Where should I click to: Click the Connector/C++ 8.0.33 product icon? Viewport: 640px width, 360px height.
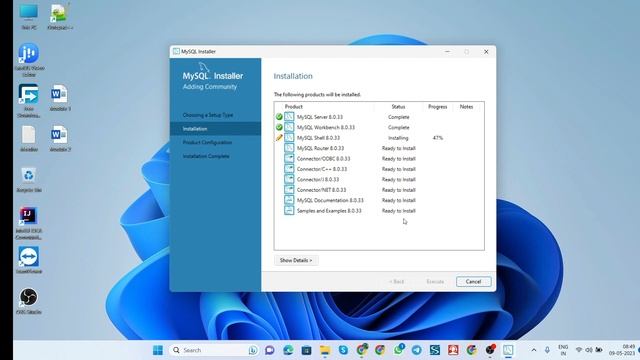[x=289, y=169]
